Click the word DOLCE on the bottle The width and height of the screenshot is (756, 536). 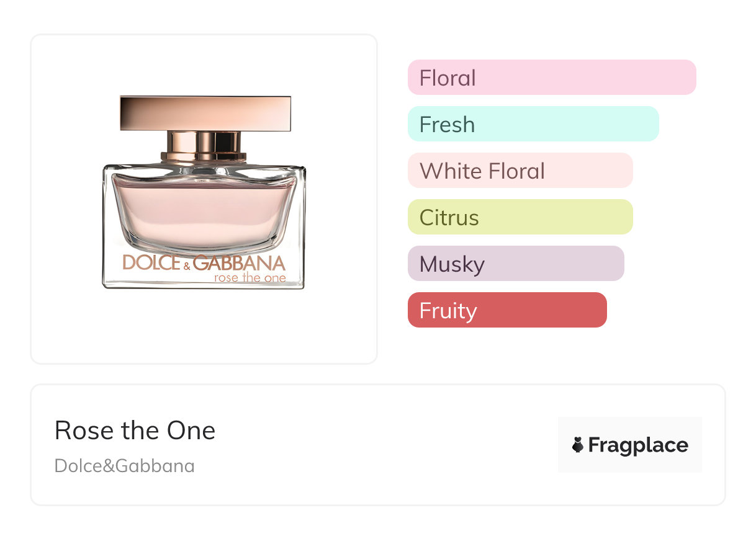click(151, 263)
